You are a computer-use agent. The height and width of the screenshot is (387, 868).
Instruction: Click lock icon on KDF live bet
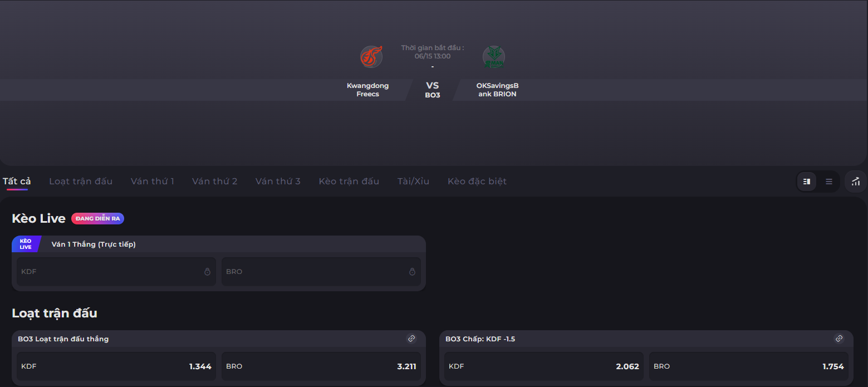click(207, 272)
